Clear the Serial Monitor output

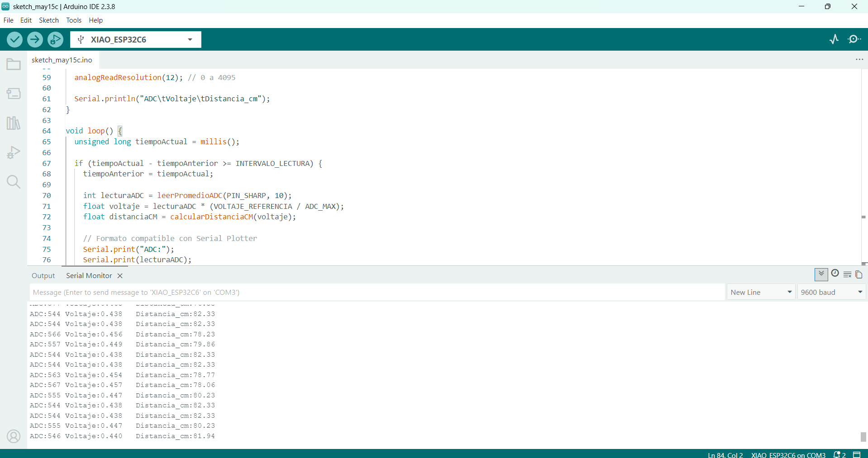point(847,274)
